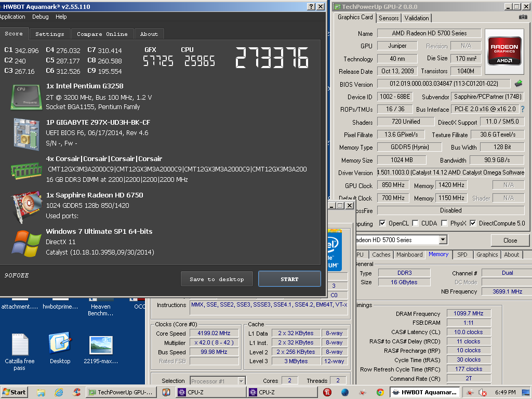The image size is (532, 399).
Task: Click the Driver Version field in GPU-Z
Action: (451, 172)
